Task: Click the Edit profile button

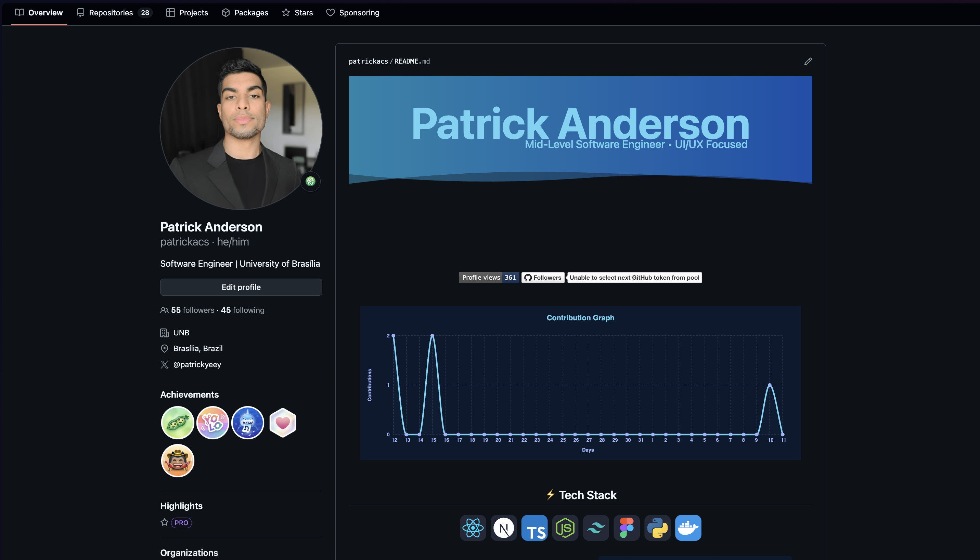Action: click(241, 287)
